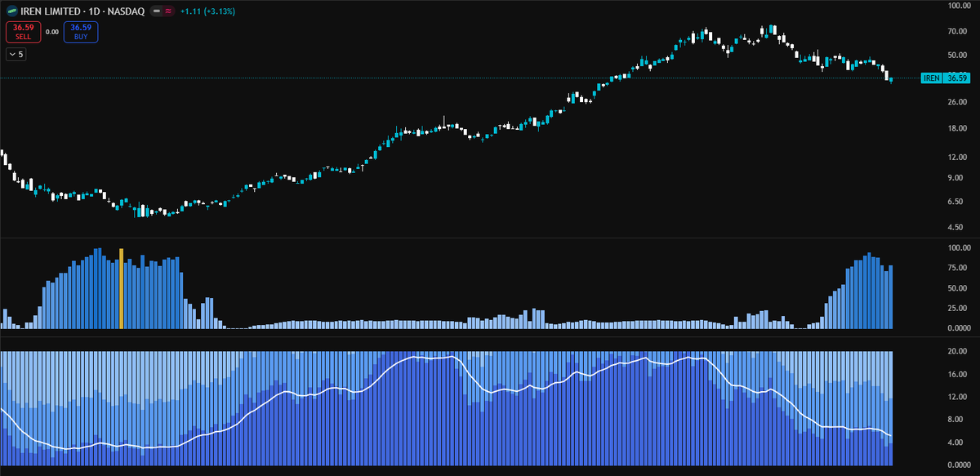The height and width of the screenshot is (476, 980).
Task: Click the 50.00 price scale label
Action: (958, 56)
